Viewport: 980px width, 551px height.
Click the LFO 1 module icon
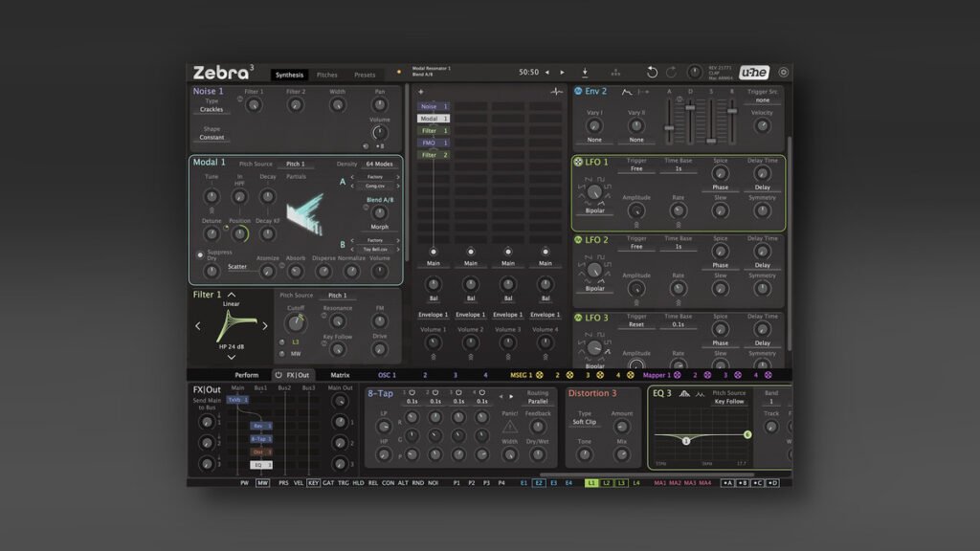pos(578,162)
